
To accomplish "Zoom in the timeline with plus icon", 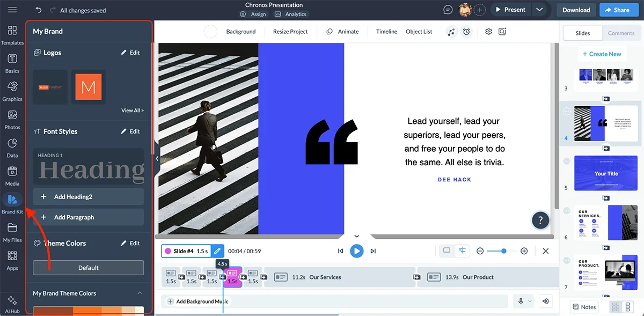I will coord(524,251).
